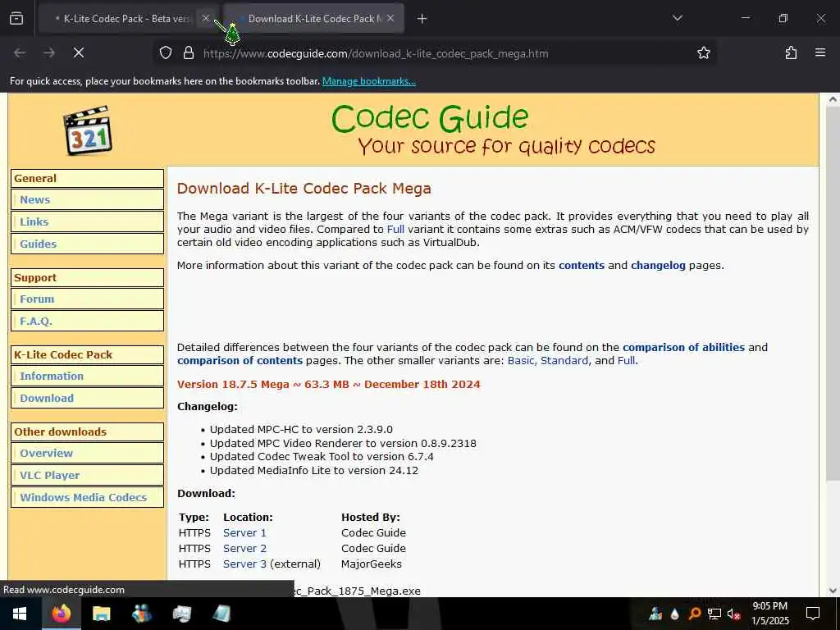The width and height of the screenshot is (840, 630).
Task: Close the K-Lite Codec Pack Beta tab
Action: (x=206, y=18)
